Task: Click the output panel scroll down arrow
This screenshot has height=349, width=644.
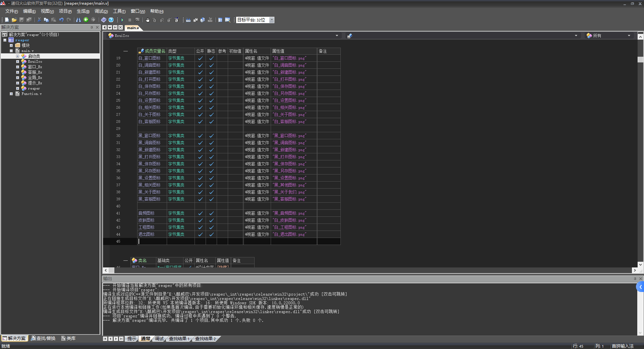Action: tap(640, 333)
